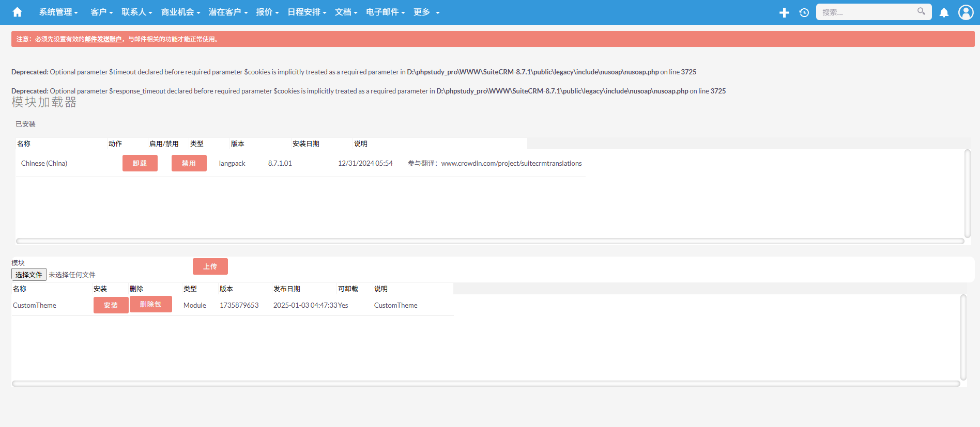Expand the 报价 menu
This screenshot has height=427, width=980.
tap(267, 12)
